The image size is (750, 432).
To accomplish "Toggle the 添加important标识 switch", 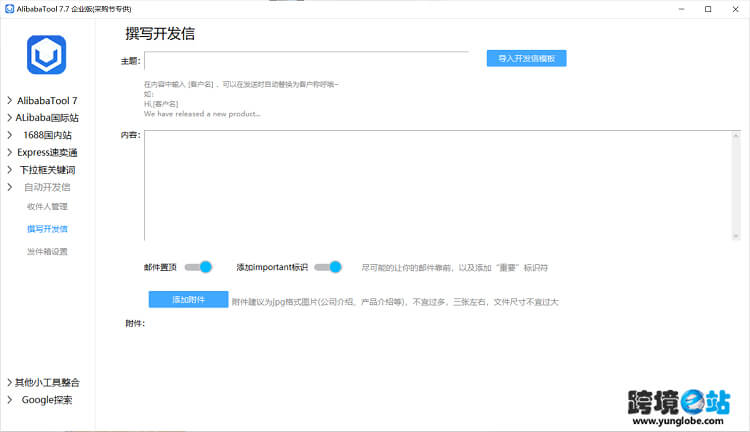I will [328, 267].
